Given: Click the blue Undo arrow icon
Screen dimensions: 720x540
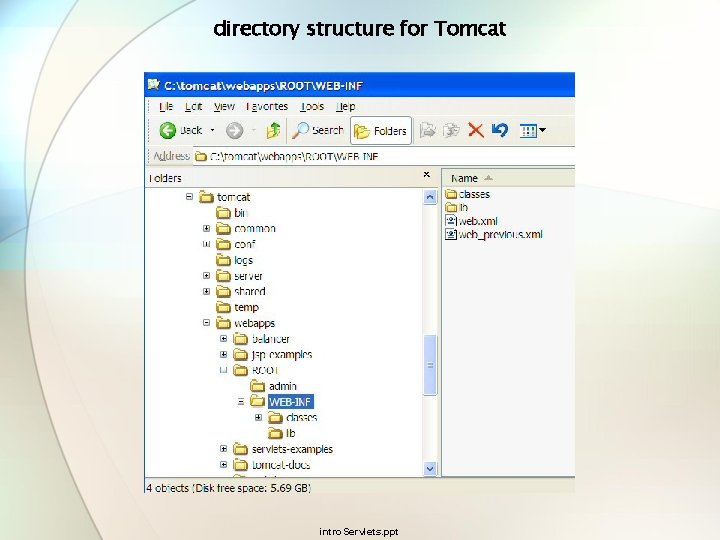Looking at the screenshot, I should [x=500, y=130].
